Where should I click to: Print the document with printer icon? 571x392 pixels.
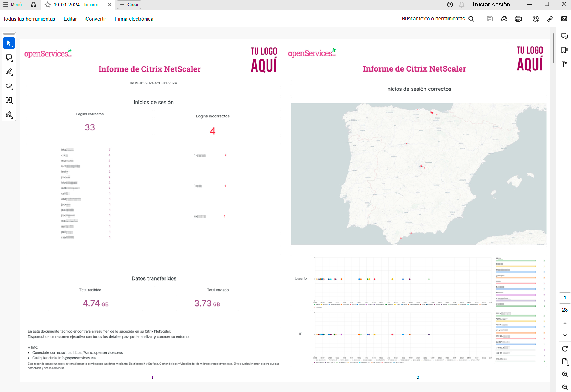pos(518,19)
